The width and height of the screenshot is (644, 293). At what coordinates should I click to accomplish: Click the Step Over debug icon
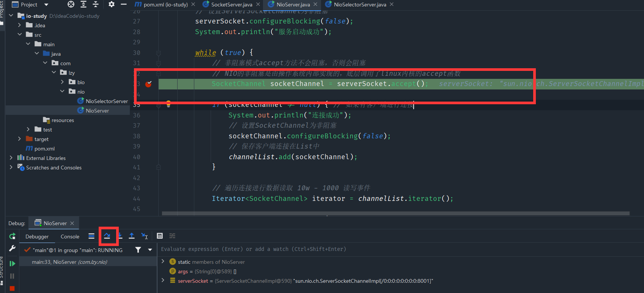(107, 236)
